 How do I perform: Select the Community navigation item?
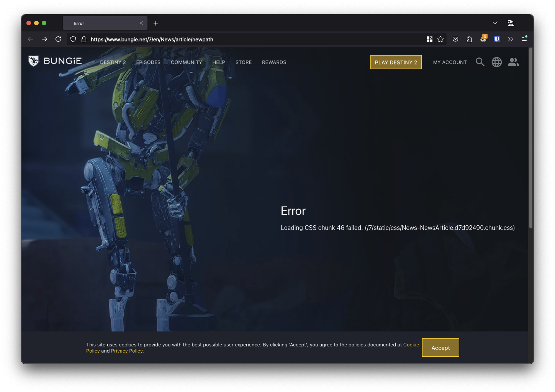186,62
